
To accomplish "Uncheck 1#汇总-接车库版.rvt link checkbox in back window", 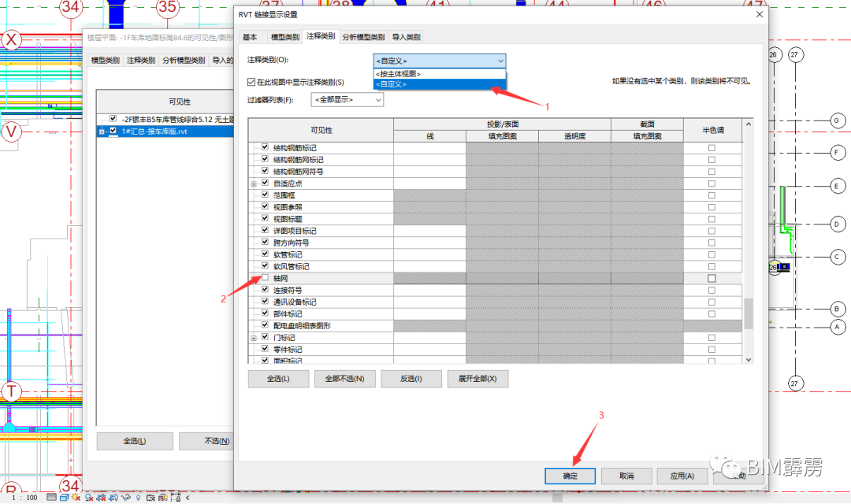I will coord(113,131).
